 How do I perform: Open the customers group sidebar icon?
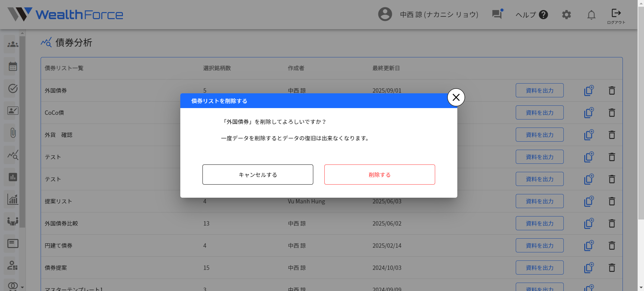pyautogui.click(x=13, y=44)
